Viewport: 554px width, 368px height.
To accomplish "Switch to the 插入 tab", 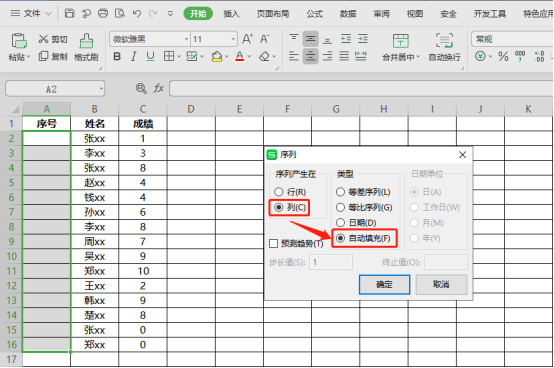I will coord(231,14).
